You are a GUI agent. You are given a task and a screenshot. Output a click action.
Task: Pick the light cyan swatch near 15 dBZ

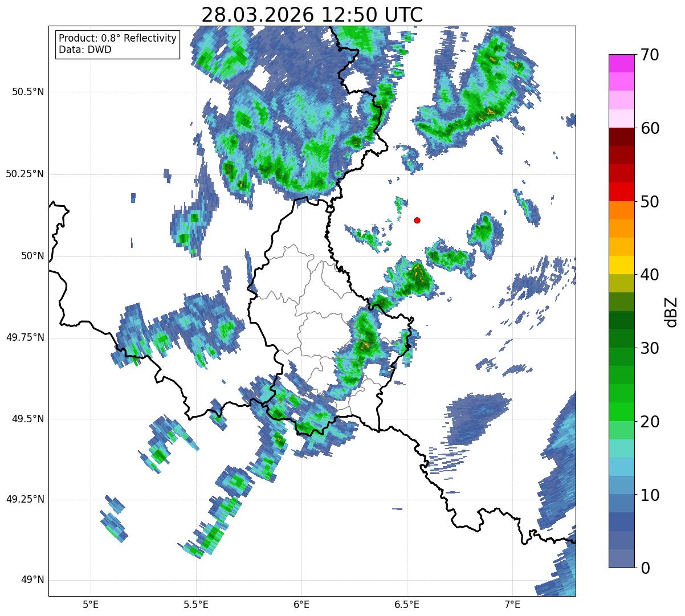pos(622,448)
